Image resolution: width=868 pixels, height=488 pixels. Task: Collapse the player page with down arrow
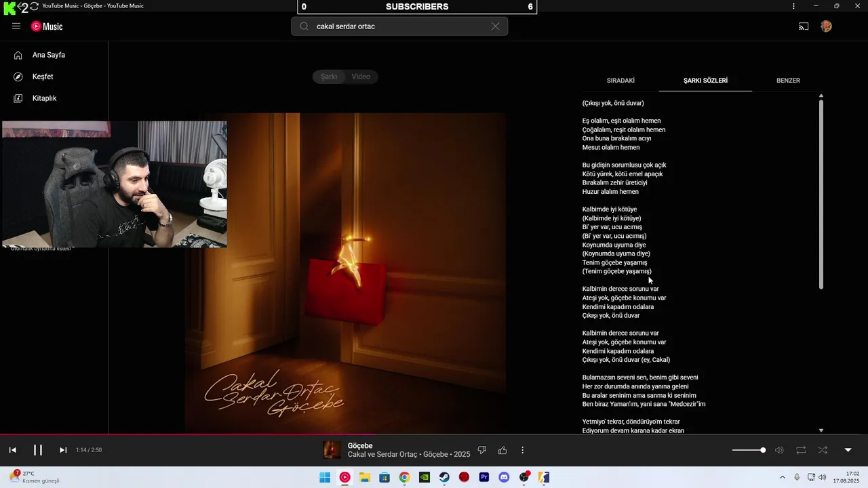click(848, 450)
